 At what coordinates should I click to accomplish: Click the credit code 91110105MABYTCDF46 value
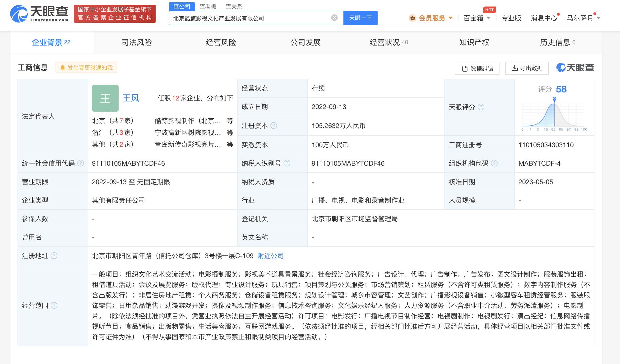coord(128,163)
